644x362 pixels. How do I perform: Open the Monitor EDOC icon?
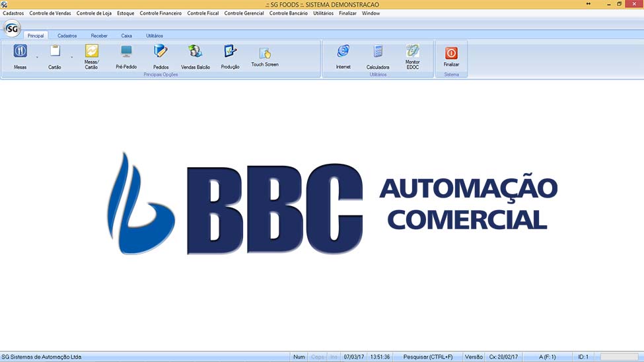[x=412, y=52]
